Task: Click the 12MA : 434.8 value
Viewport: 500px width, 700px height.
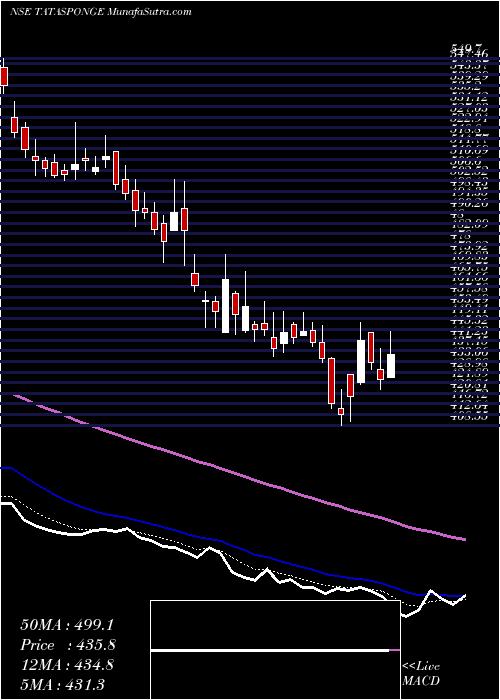Action: pos(67,665)
